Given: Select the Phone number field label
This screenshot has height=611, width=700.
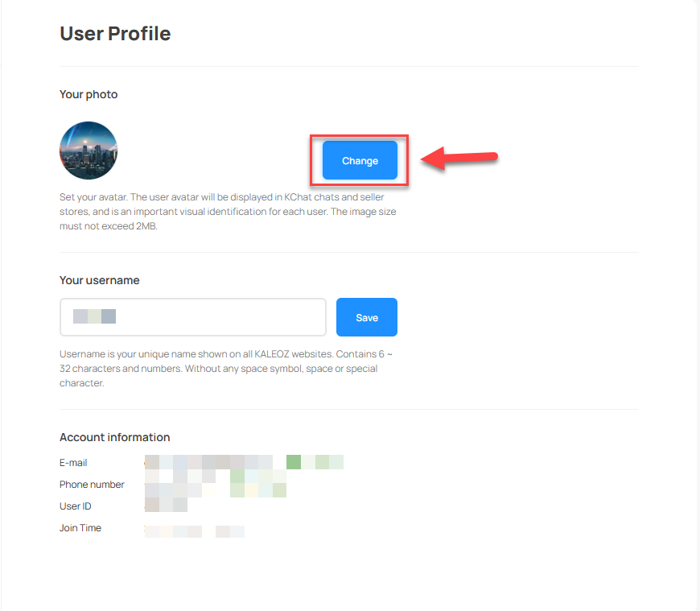Looking at the screenshot, I should [92, 484].
